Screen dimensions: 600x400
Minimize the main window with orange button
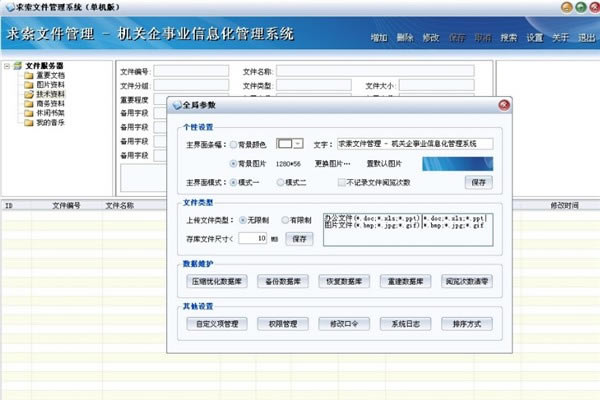point(567,7)
